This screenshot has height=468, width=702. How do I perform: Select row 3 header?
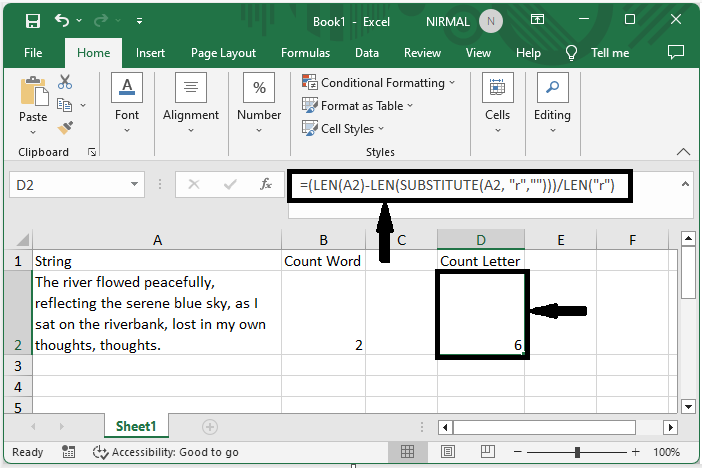18,366
